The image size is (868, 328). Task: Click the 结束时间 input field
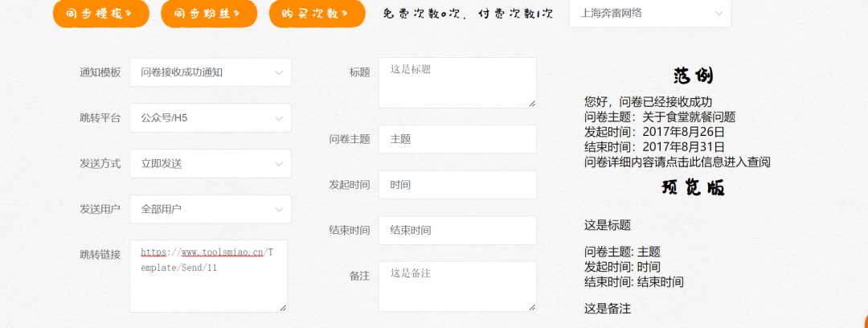pyautogui.click(x=458, y=230)
